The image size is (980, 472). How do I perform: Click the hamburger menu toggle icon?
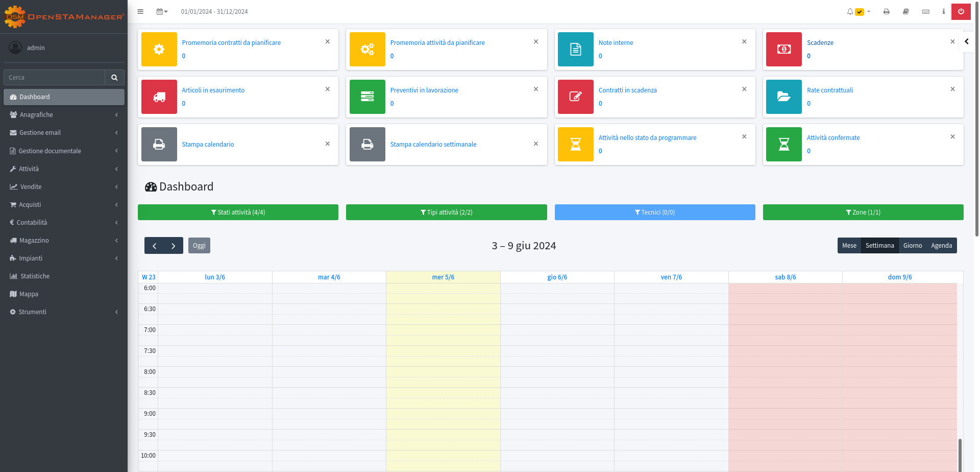(140, 11)
